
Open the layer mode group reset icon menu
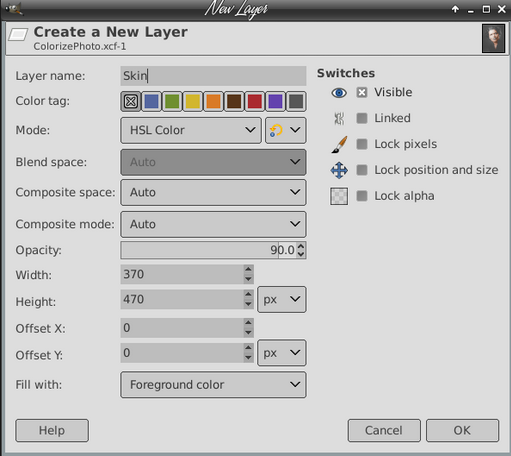(x=286, y=130)
